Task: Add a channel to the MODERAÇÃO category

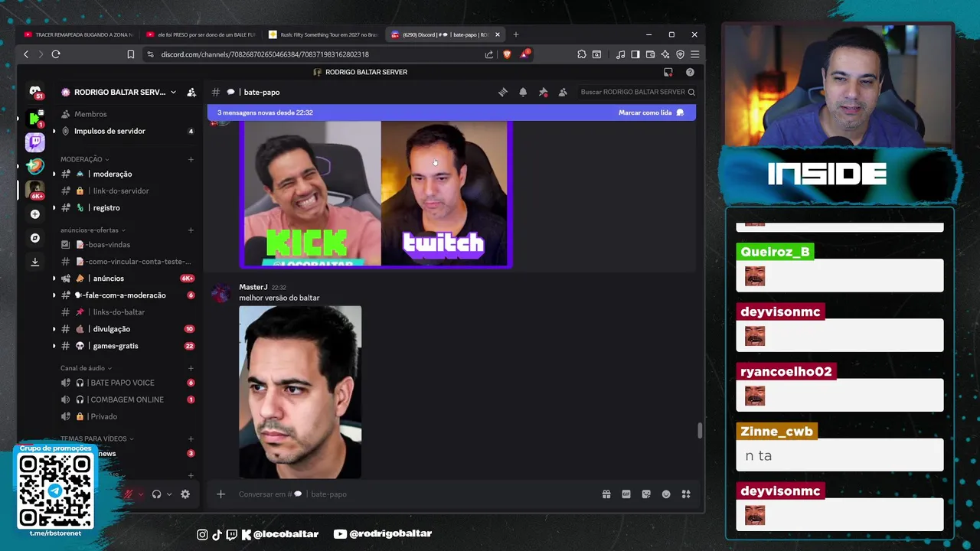Action: tap(191, 159)
